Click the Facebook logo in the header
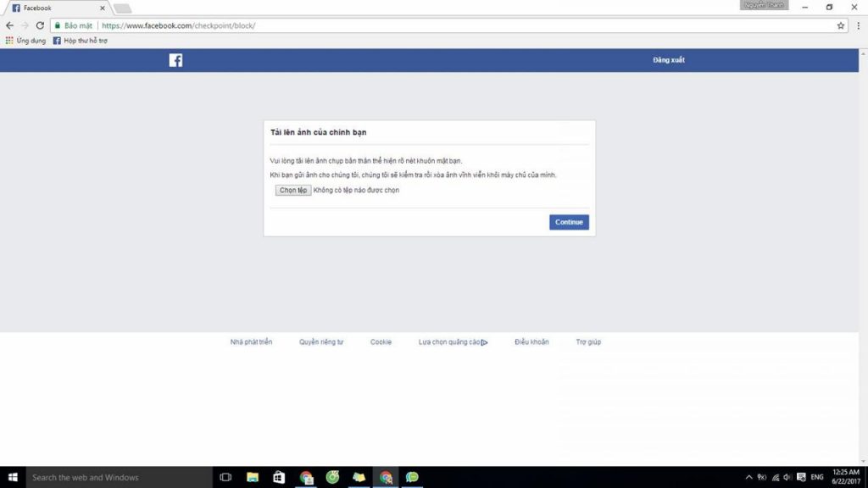The height and width of the screenshot is (488, 868). [x=175, y=60]
